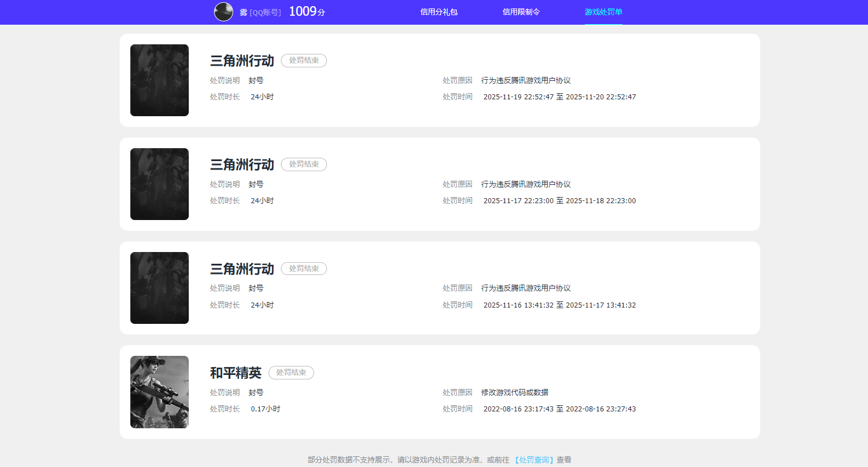Click the 处罚结束 badge on the 2025-11-16 penalty

[304, 269]
